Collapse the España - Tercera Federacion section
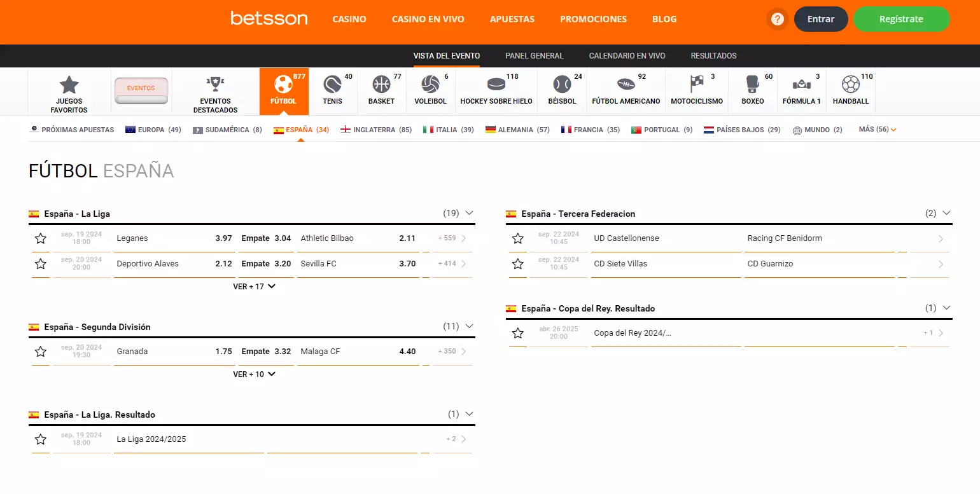 [946, 213]
